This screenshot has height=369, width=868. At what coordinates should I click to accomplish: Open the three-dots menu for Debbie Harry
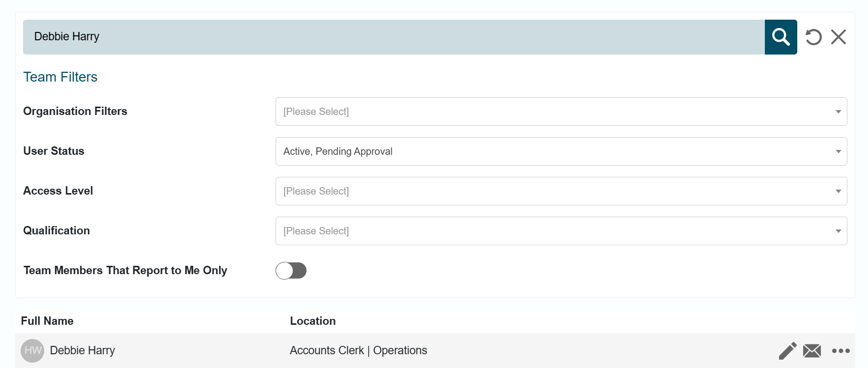pyautogui.click(x=841, y=351)
